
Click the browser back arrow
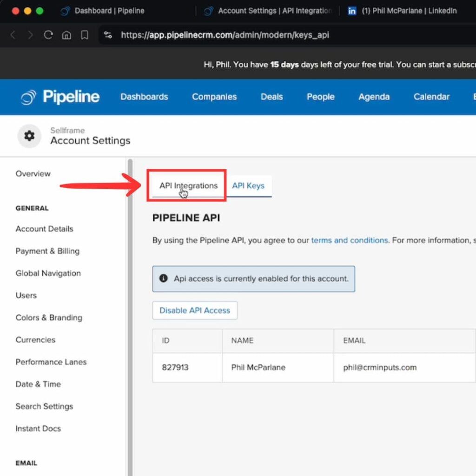pos(13,35)
